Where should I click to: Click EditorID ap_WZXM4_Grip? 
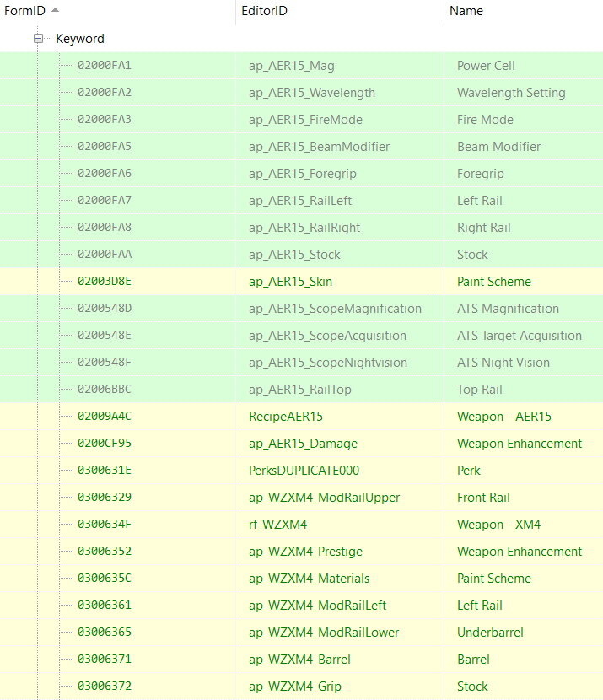coord(295,687)
